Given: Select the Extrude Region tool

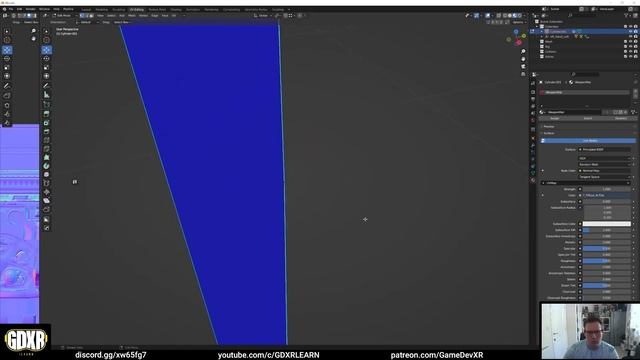Looking at the screenshot, I should pyautogui.click(x=47, y=114).
